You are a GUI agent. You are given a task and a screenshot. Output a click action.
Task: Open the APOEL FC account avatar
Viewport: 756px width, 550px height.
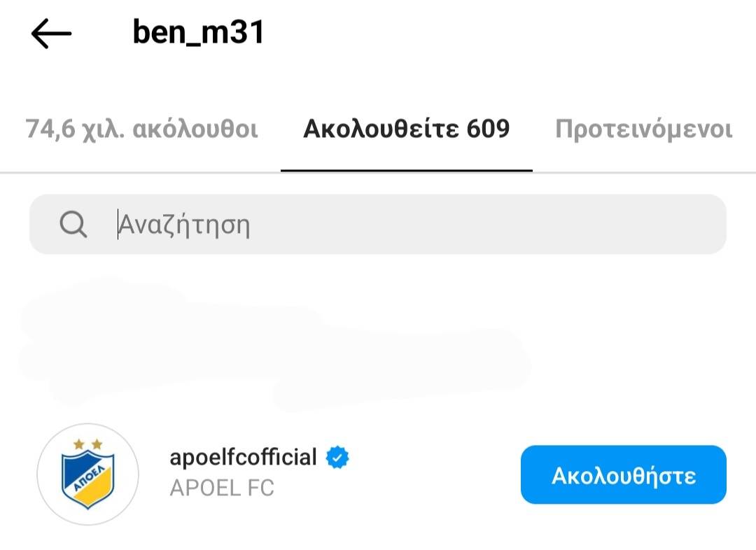tap(87, 474)
